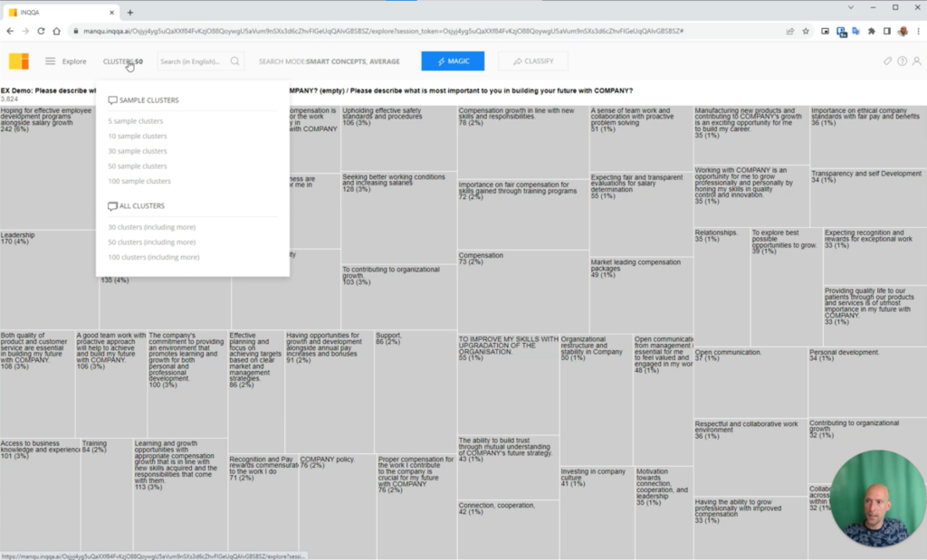Select 5 sample clusters
927x560 pixels.
pos(136,121)
